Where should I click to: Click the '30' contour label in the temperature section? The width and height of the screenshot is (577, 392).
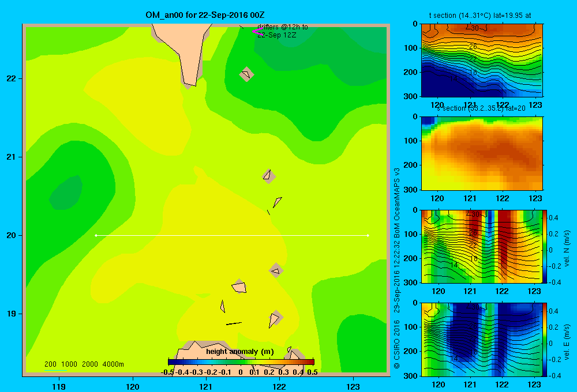click(475, 28)
